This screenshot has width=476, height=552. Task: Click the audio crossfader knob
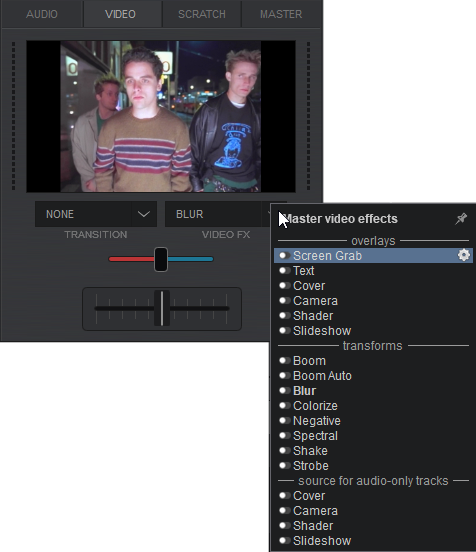[x=162, y=308]
